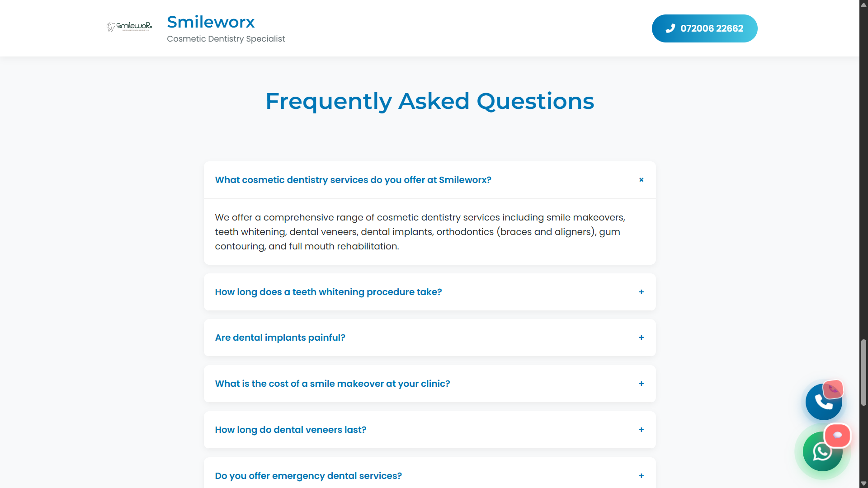Call 072006 22662 from header button
The image size is (868, 488).
click(x=704, y=28)
